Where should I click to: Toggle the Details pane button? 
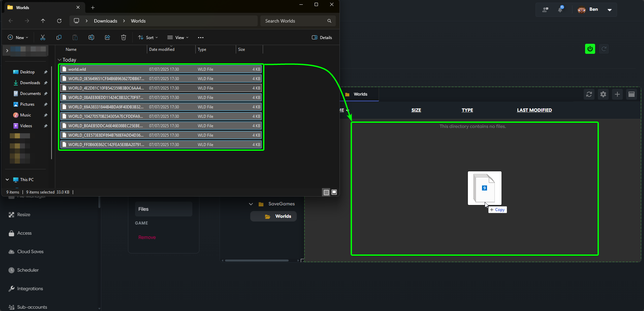[322, 38]
